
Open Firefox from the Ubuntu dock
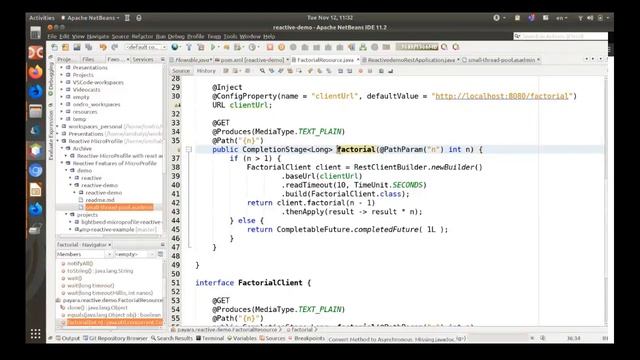click(x=36, y=72)
